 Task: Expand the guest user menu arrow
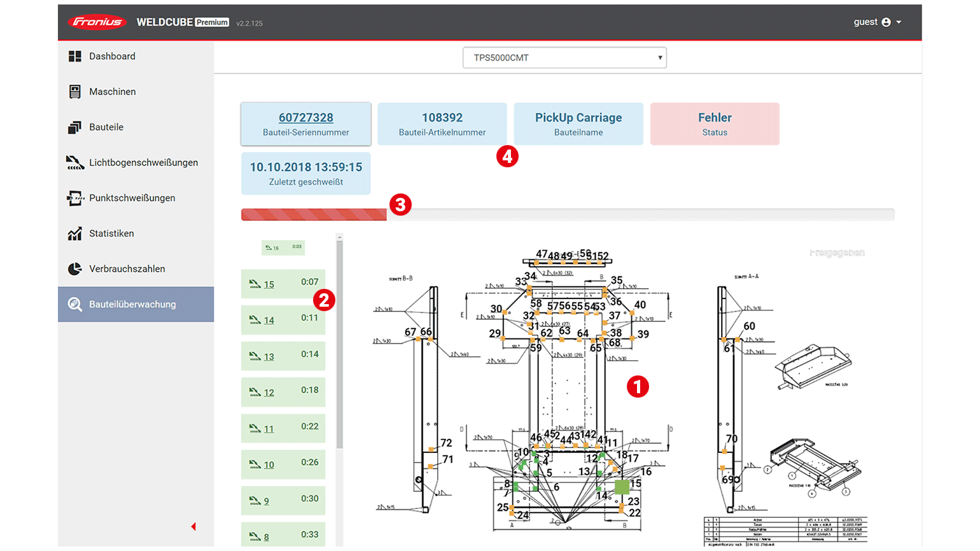click(899, 22)
